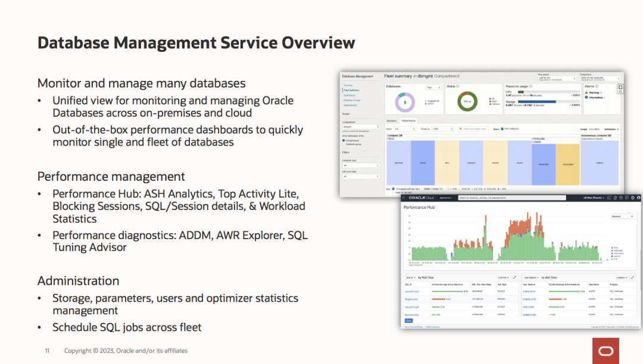This screenshot has height=364, width=643.
Task: Open the Type dropdown in Databases card
Action: pos(433,87)
